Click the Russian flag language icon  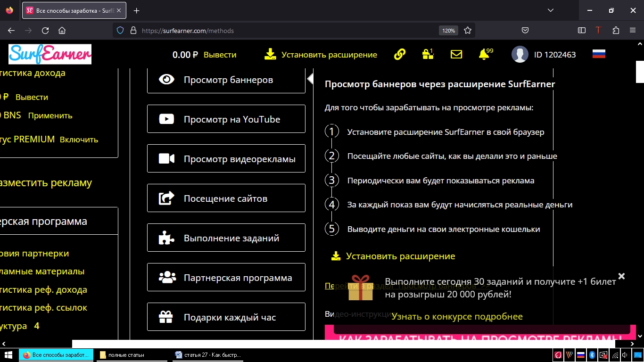coord(599,54)
